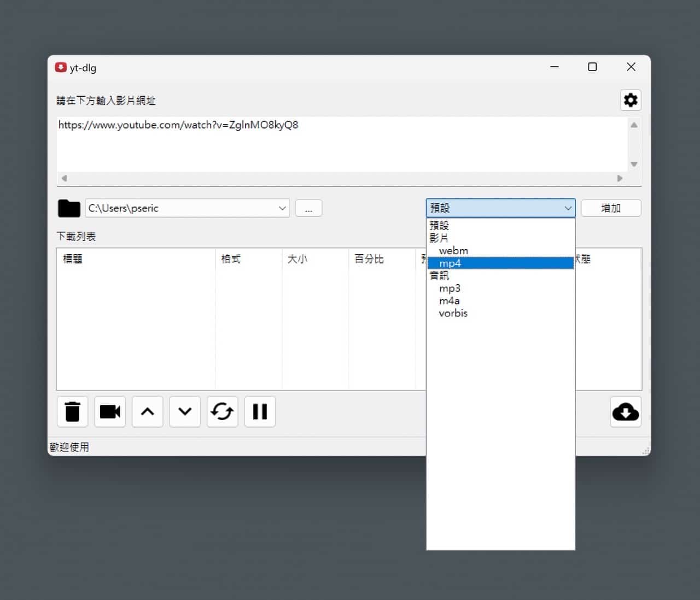Click the 增加 add button

(611, 208)
